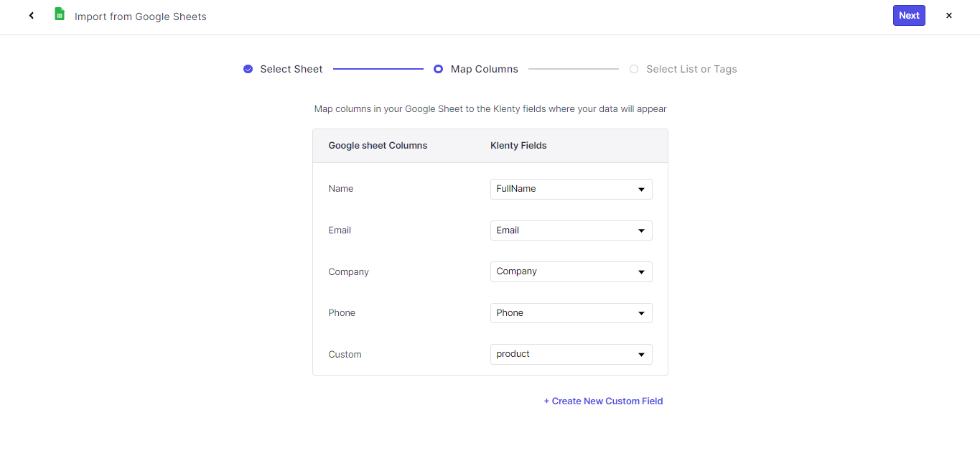Go to the Select Sheet step
This screenshot has width=980, height=456.
point(291,69)
